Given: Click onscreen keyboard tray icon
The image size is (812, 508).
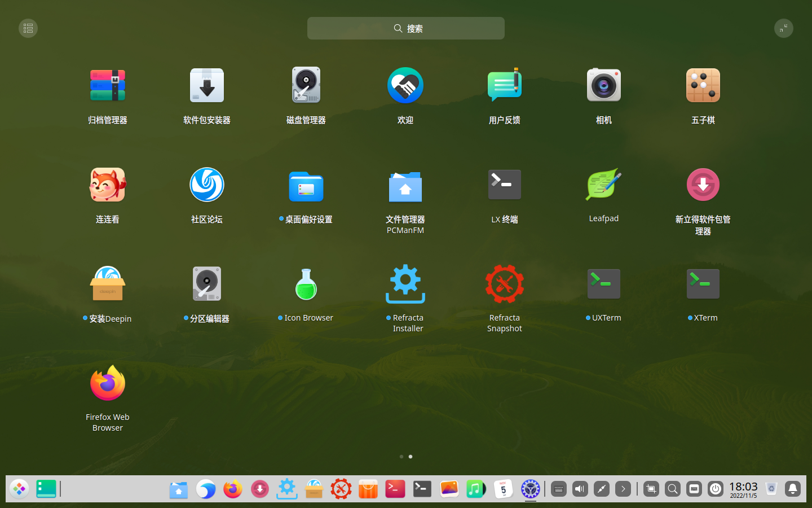Looking at the screenshot, I should pos(559,489).
